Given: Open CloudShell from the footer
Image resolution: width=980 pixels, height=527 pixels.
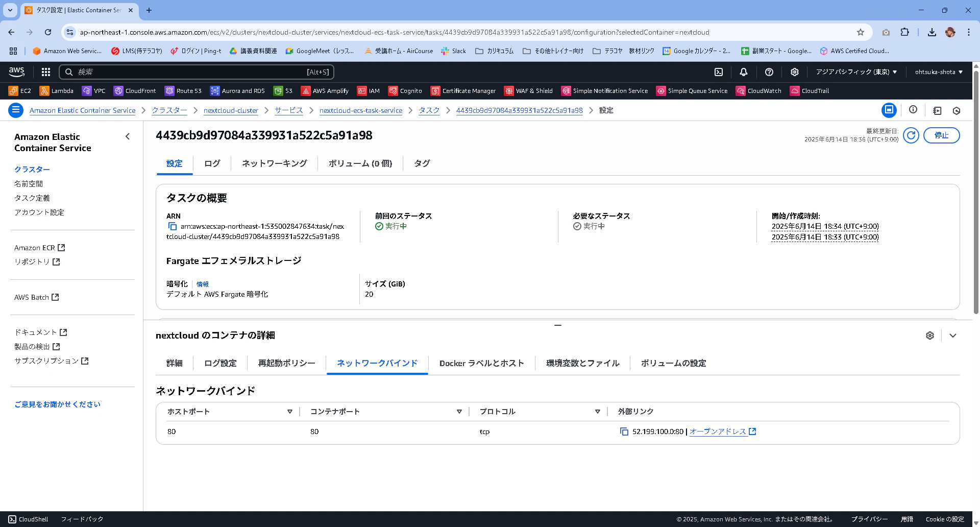Looking at the screenshot, I should (29, 519).
